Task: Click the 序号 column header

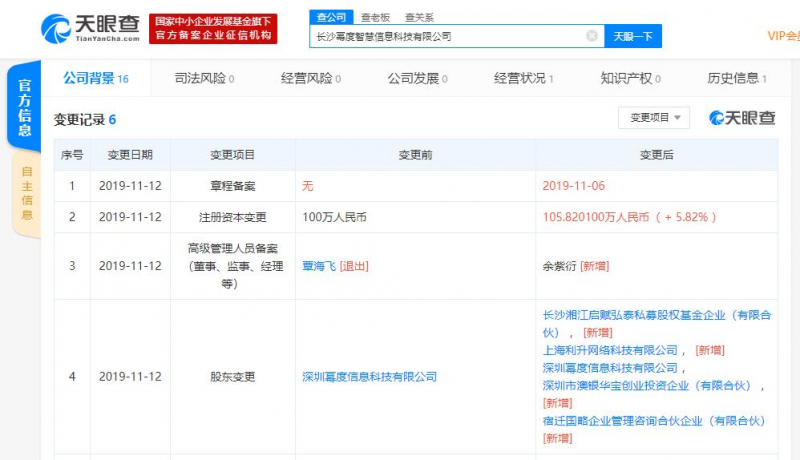Action: (72, 155)
